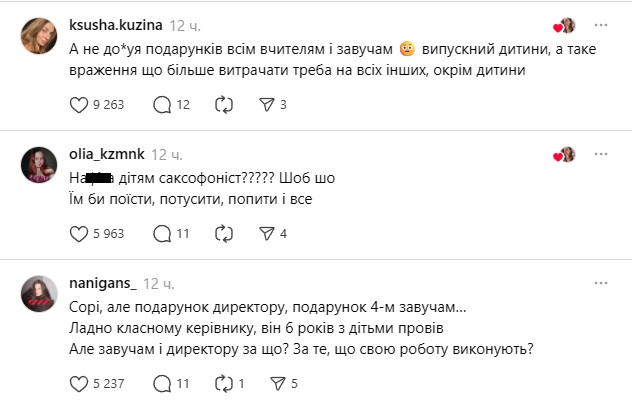Toggle repost on nanigans_ comment
The height and width of the screenshot is (405, 632).
pos(225,383)
